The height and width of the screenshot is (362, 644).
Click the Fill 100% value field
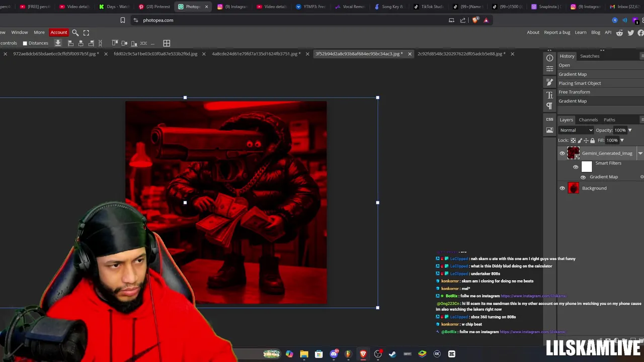[x=612, y=141]
